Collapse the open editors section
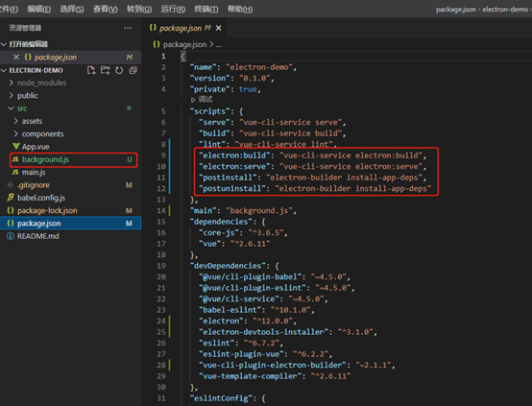Image resolution: width=532 pixels, height=406 pixels. [4, 44]
